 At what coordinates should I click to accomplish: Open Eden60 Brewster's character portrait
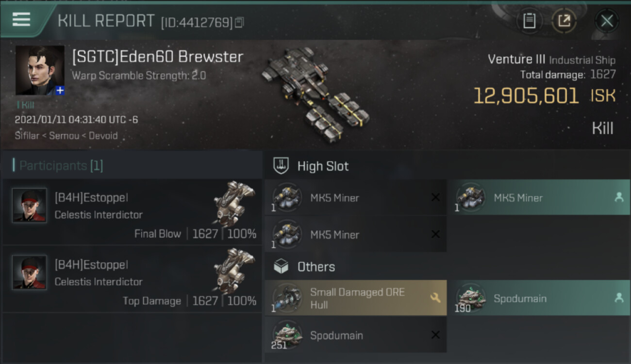click(40, 70)
